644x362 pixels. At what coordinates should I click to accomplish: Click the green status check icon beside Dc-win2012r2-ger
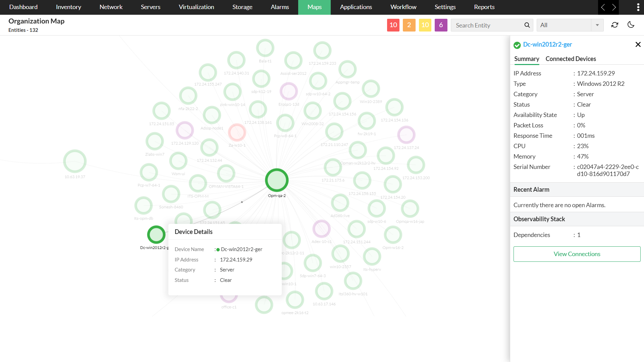coord(517,45)
